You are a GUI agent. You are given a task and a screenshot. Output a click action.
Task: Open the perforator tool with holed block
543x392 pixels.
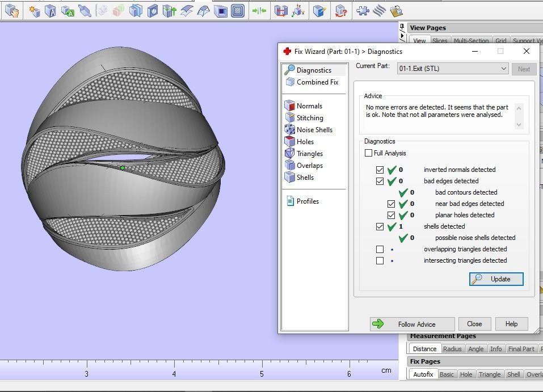153,11
